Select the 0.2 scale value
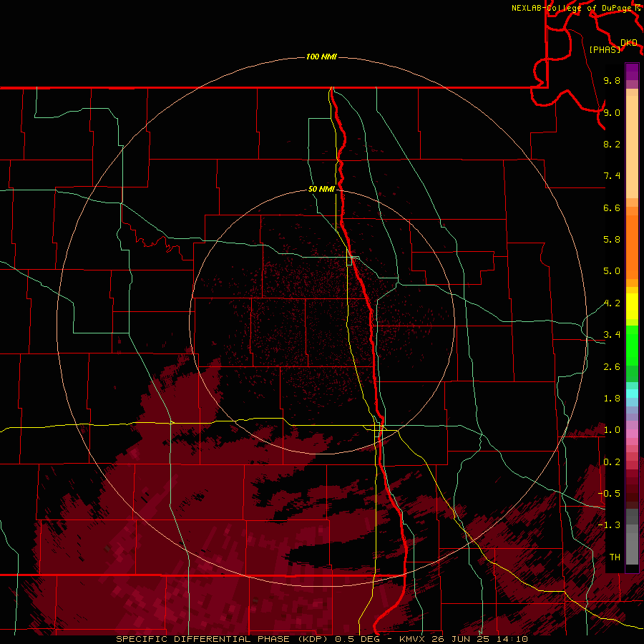This screenshot has height=644, width=644. (x=612, y=462)
